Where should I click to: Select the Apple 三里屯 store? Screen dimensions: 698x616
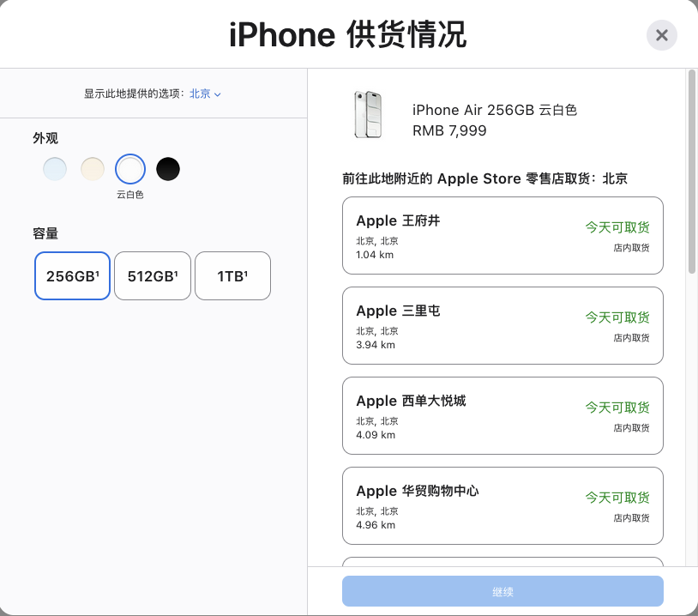click(502, 326)
